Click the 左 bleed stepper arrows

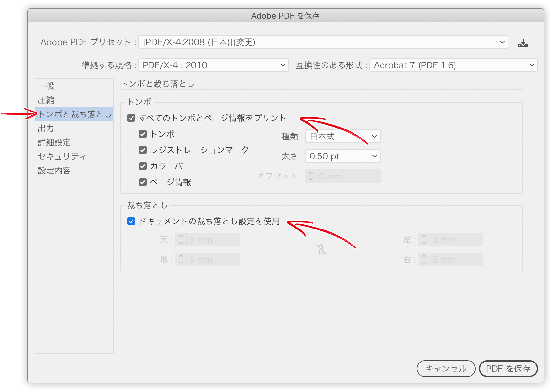[424, 239]
